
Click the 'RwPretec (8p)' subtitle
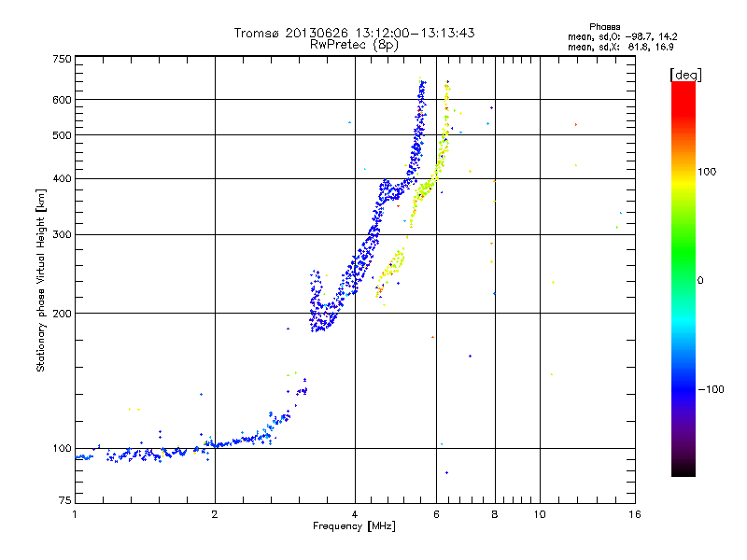[354, 45]
